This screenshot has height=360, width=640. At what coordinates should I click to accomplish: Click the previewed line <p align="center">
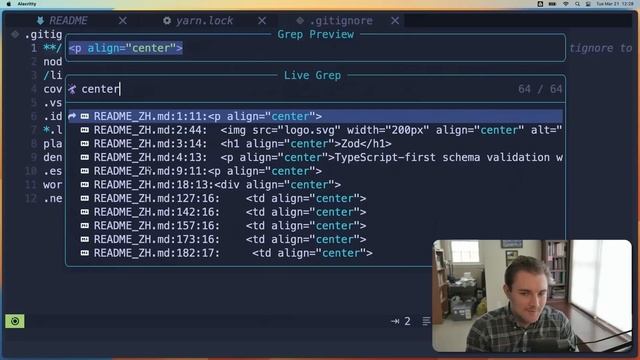pyautogui.click(x=126, y=48)
